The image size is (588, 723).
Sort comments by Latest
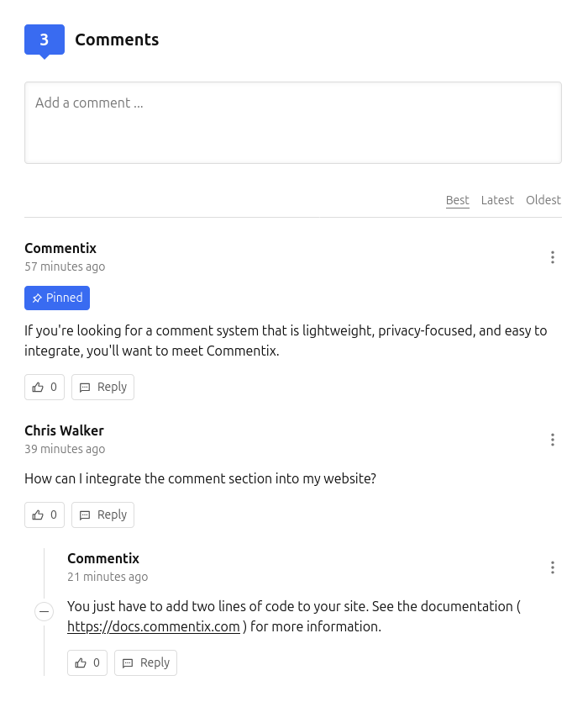click(497, 200)
